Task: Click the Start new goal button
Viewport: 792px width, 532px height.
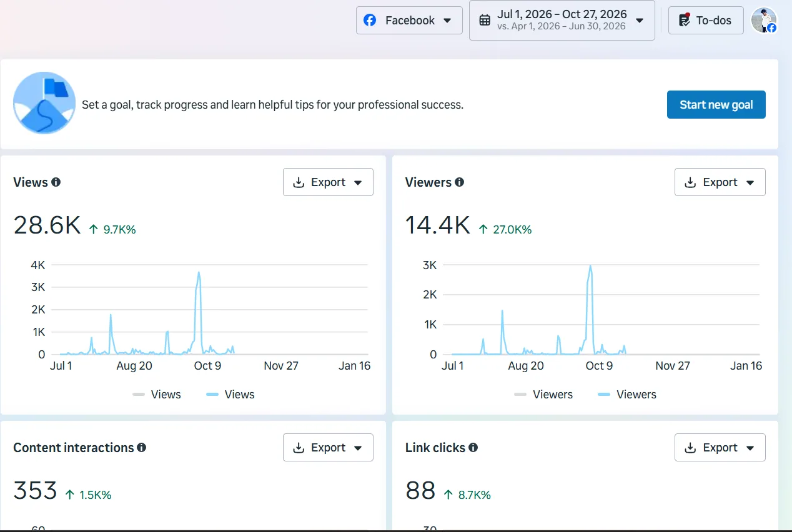Action: [x=716, y=105]
